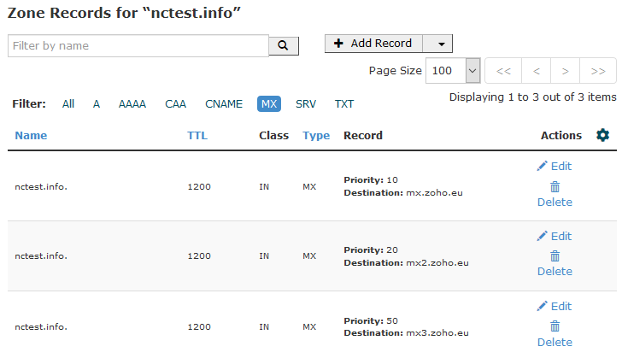This screenshot has height=364, width=622.
Task: Sort records by the TTL column
Action: coord(197,136)
